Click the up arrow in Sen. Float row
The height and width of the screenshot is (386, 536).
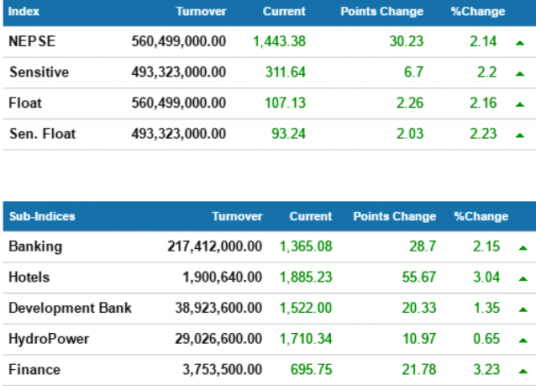click(x=520, y=135)
